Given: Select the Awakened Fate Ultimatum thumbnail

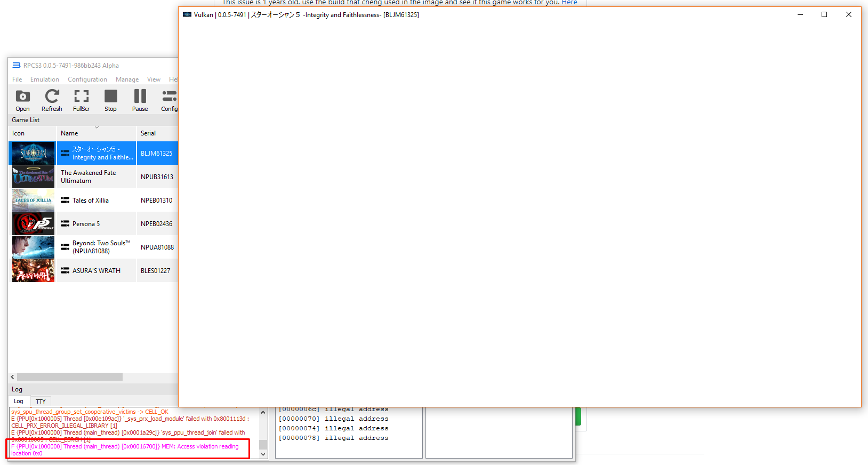Looking at the screenshot, I should pos(33,177).
